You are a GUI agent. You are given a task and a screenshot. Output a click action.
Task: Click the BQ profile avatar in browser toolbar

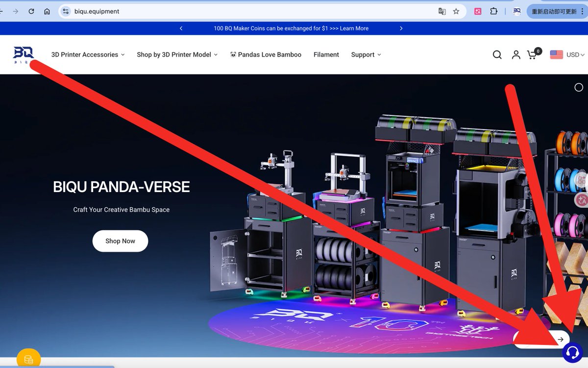516,11
